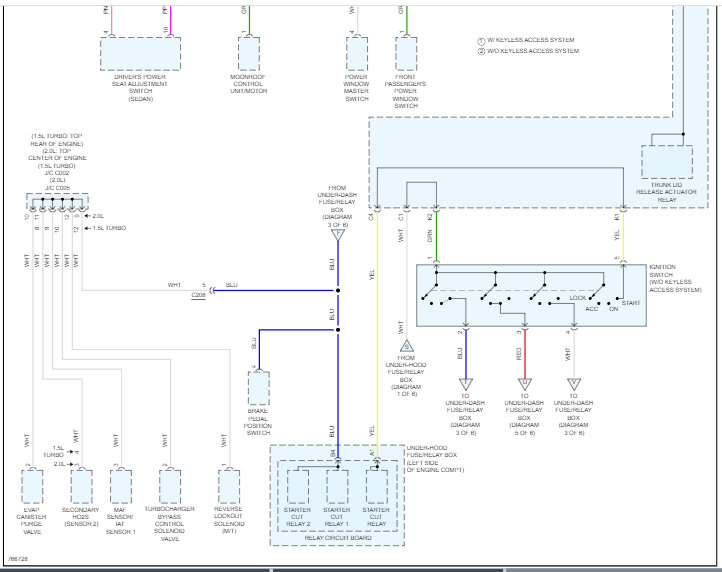Click the reverse lockout solenoid component box
The image size is (722, 572).
(x=229, y=487)
